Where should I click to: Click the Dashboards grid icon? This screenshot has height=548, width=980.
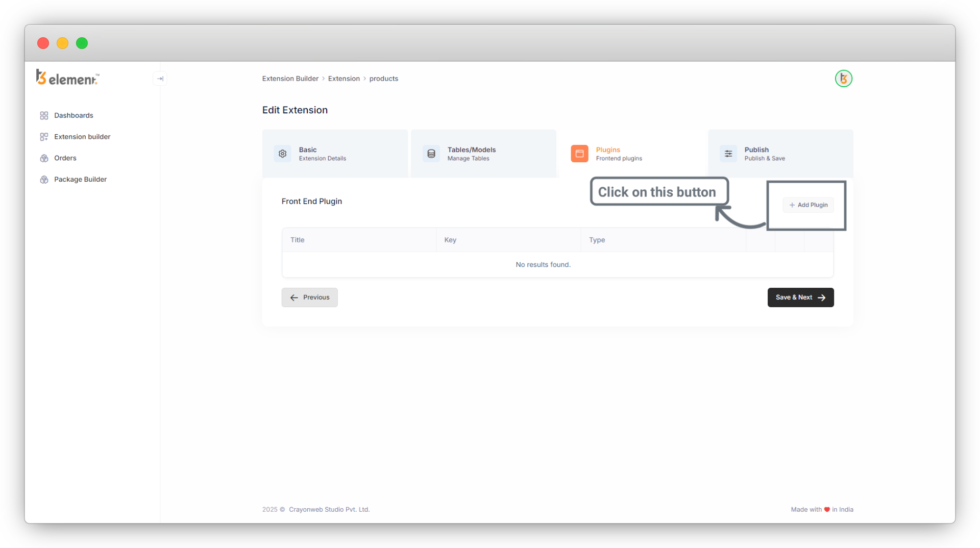(44, 116)
